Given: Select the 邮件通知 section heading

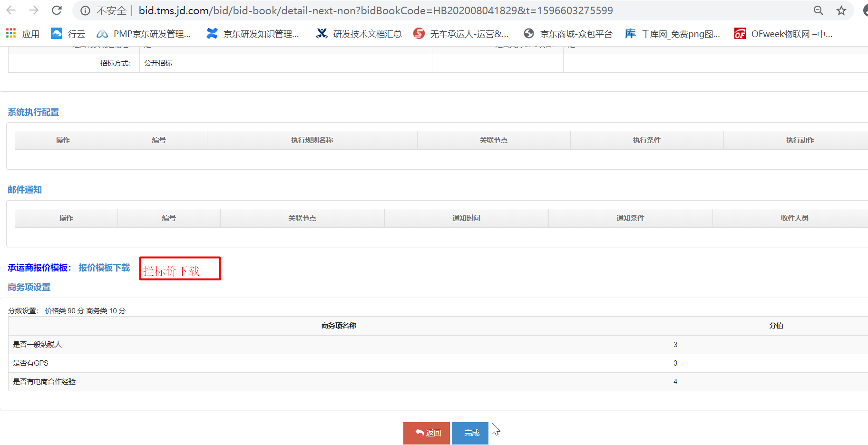Looking at the screenshot, I should tap(25, 190).
